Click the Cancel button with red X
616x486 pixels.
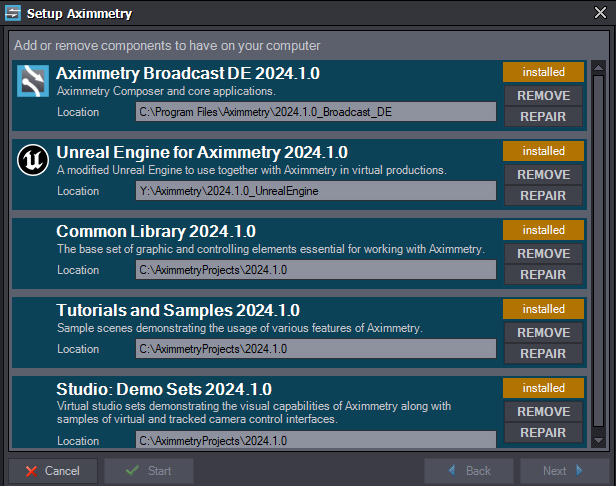coord(53,471)
